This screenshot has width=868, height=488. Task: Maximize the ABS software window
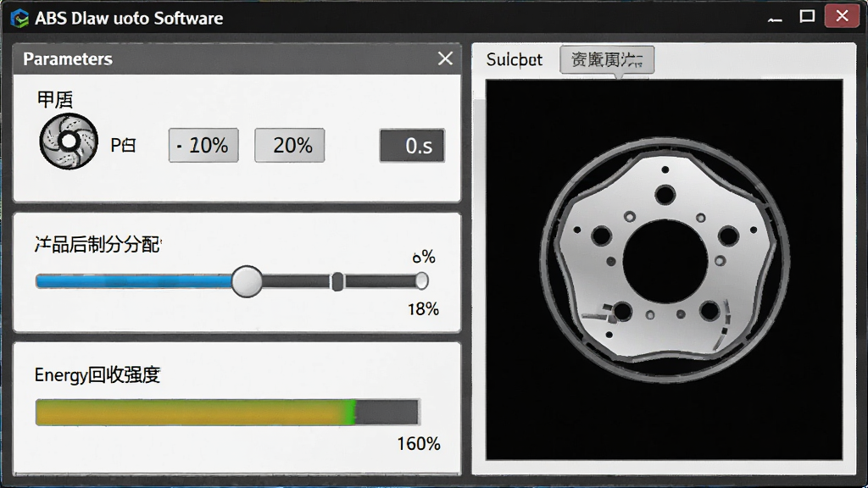(807, 17)
